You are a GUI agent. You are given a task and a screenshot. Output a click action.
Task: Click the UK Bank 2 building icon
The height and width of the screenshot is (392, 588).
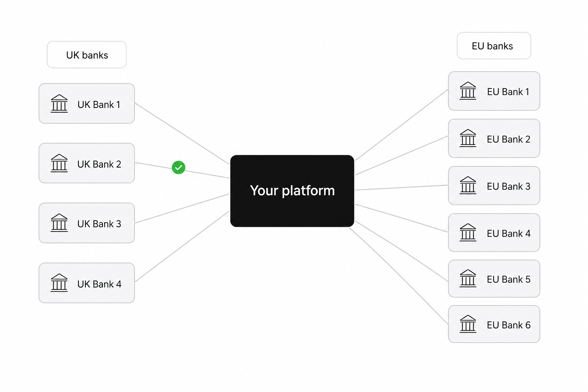[59, 163]
